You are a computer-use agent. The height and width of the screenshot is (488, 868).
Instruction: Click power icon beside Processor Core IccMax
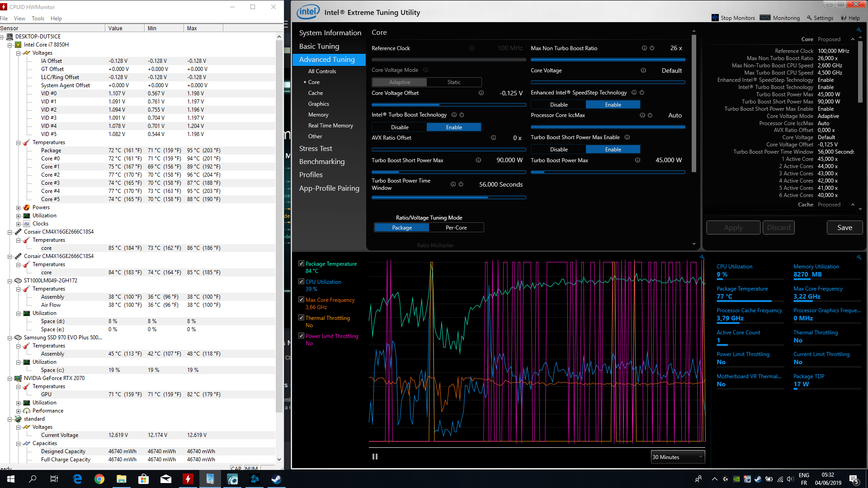(x=650, y=115)
